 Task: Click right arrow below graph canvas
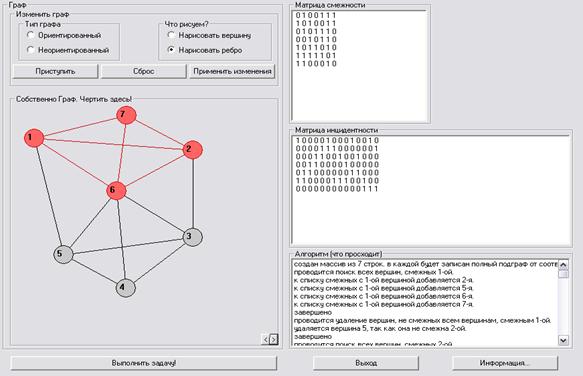(274, 339)
